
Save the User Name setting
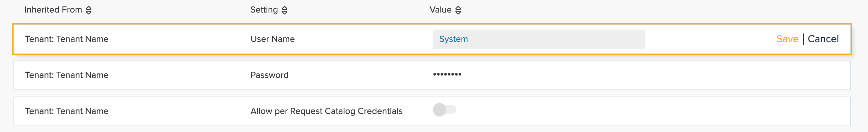click(787, 39)
